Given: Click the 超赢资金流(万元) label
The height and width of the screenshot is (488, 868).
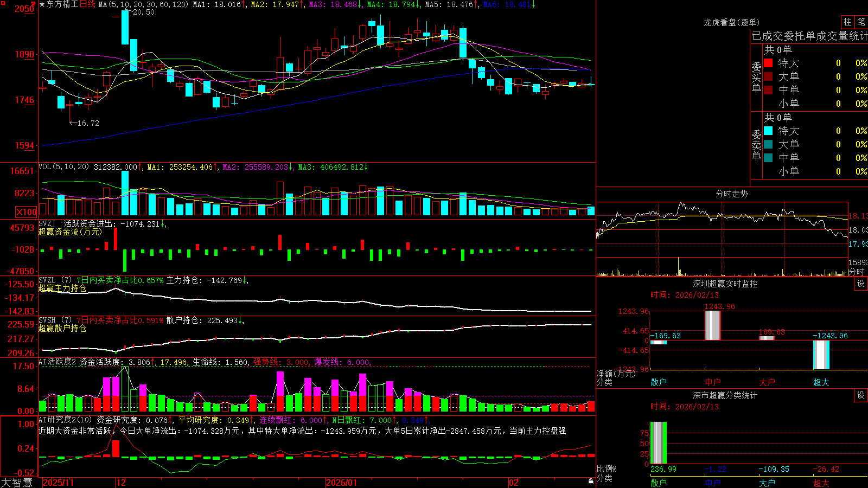Looking at the screenshot, I should (70, 232).
